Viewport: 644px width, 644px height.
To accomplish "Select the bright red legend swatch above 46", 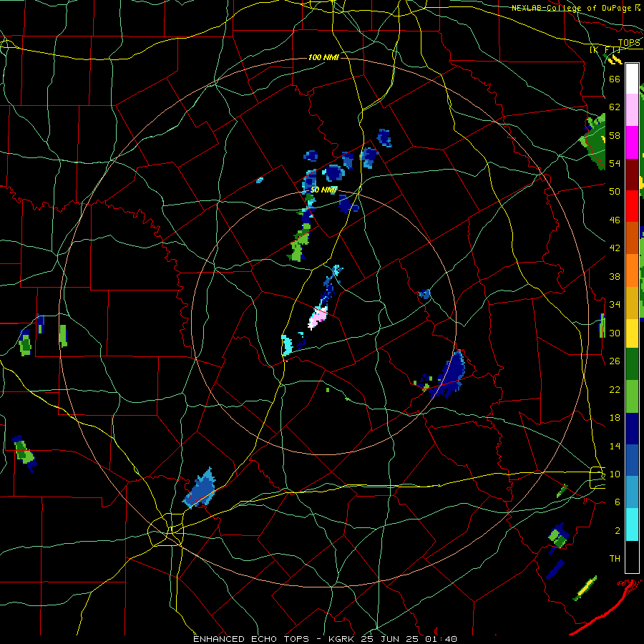I will point(632,206).
